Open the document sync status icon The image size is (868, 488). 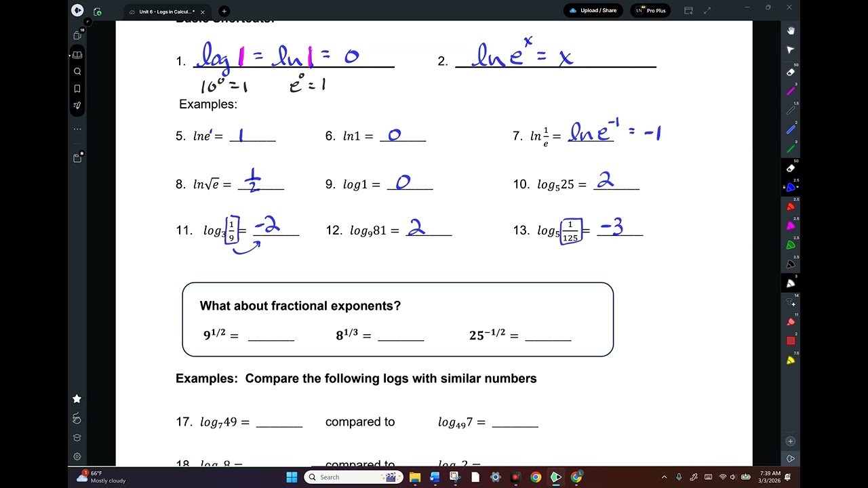tap(98, 12)
